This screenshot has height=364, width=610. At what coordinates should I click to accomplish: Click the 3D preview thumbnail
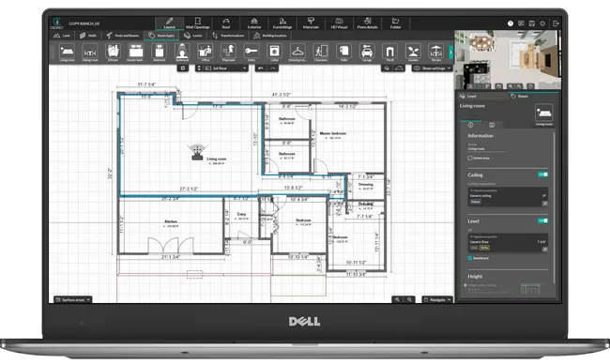508,60
